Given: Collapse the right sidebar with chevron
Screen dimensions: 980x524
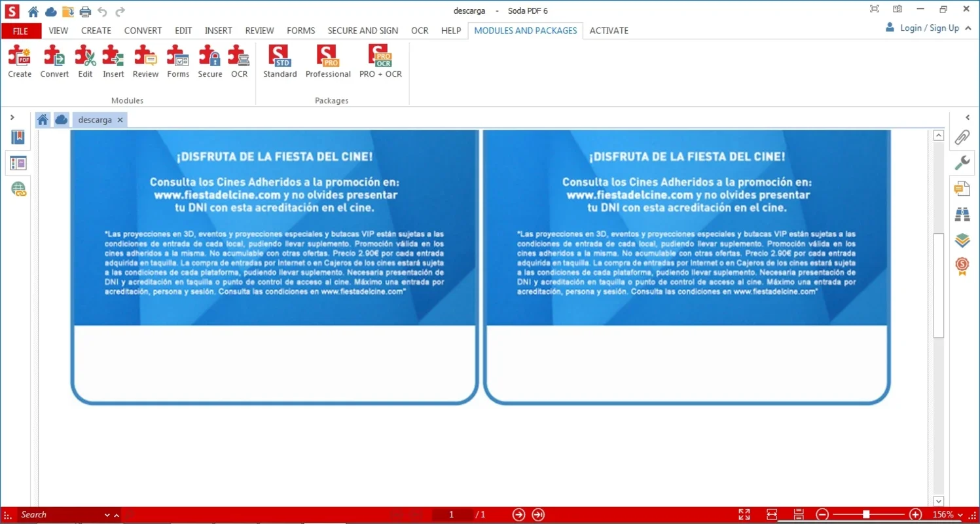Looking at the screenshot, I should [968, 117].
